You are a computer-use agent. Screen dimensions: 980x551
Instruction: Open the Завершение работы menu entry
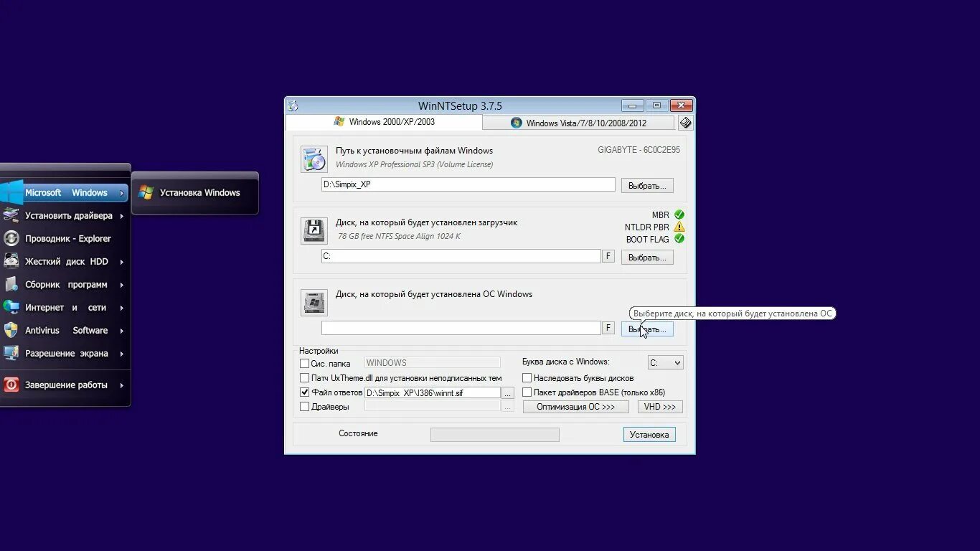pos(65,385)
